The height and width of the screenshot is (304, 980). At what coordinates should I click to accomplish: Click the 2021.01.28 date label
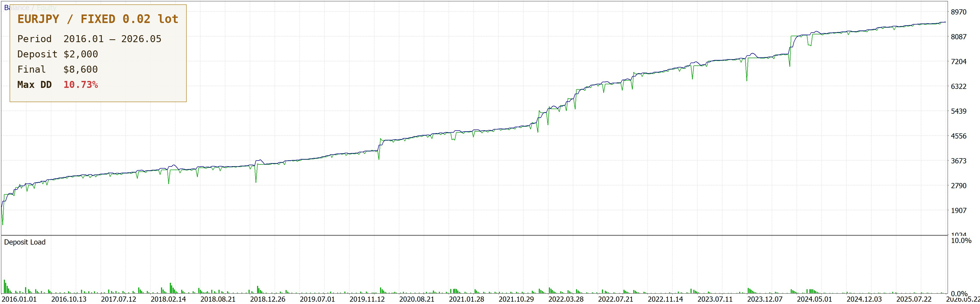coord(466,299)
